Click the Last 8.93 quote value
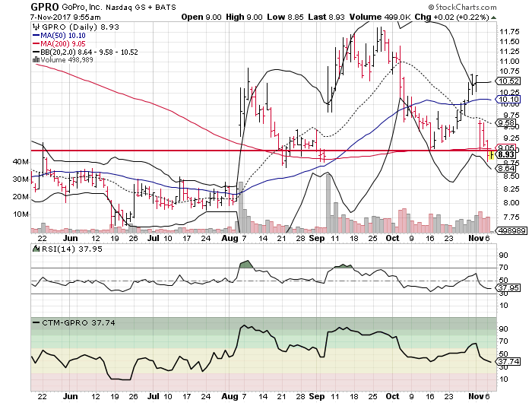 point(326,17)
